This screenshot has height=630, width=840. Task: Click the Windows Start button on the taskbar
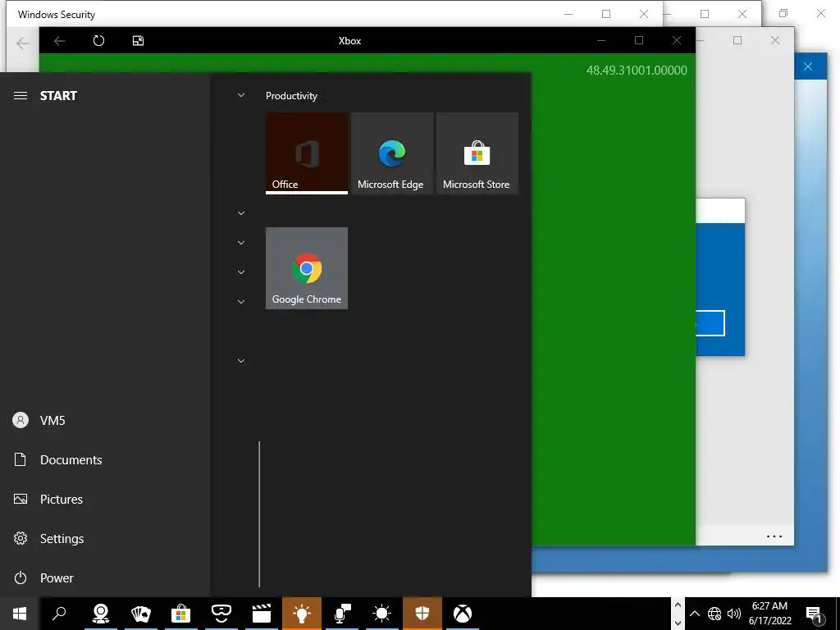pos(20,614)
